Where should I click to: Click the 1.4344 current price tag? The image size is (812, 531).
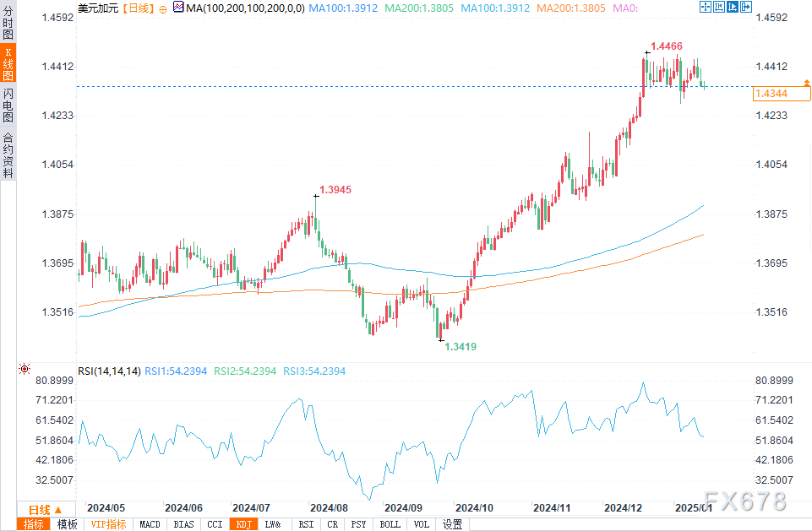pyautogui.click(x=782, y=93)
